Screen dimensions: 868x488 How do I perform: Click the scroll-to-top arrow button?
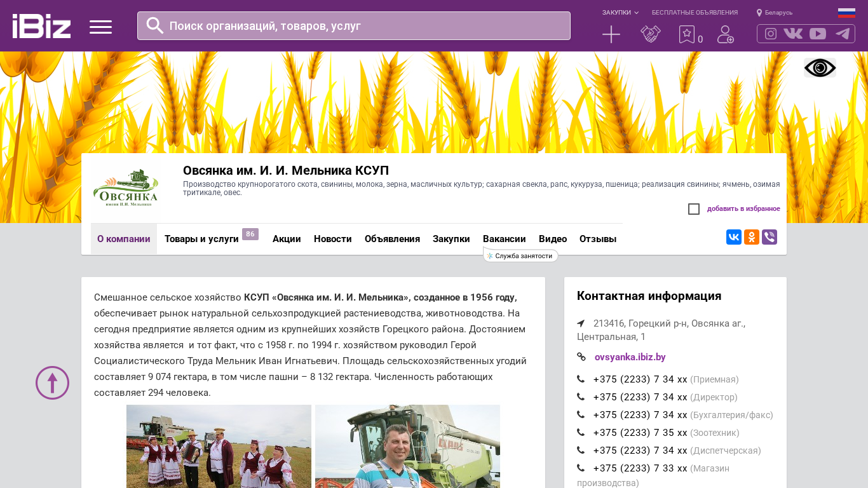(x=52, y=383)
